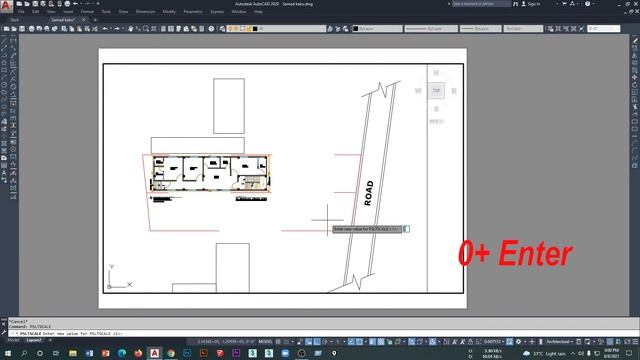Click the TOP face of ViewCube
The height and width of the screenshot is (360, 640).
click(436, 91)
